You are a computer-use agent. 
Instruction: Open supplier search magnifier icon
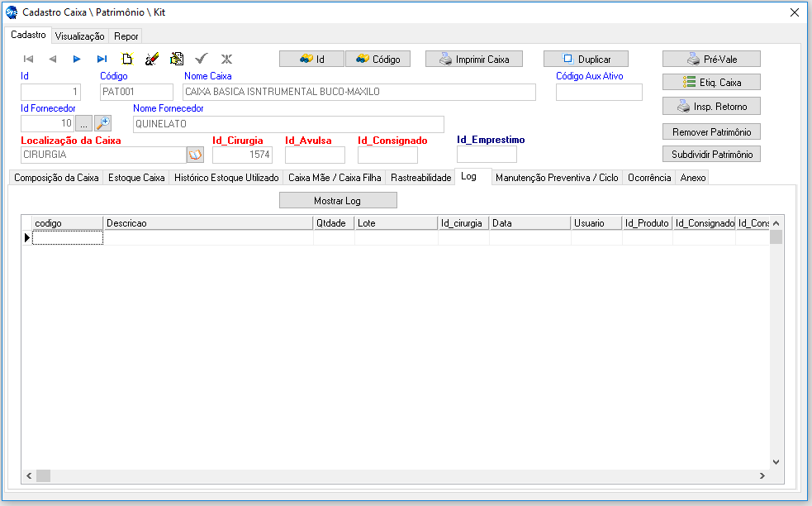103,123
